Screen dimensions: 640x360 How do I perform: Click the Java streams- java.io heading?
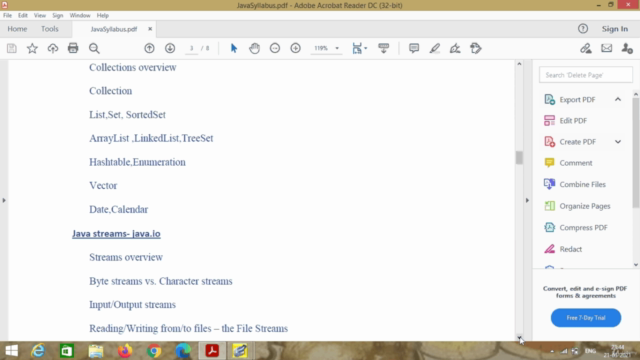coord(116,233)
